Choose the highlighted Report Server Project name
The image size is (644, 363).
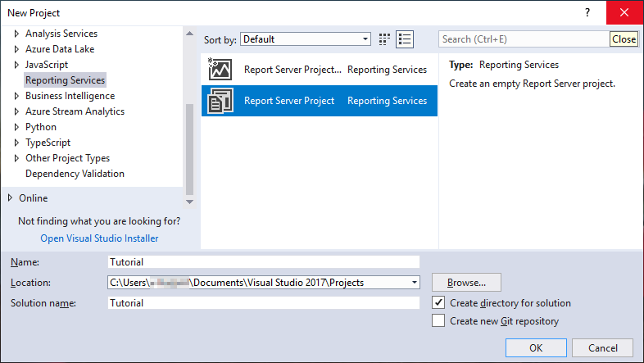289,101
